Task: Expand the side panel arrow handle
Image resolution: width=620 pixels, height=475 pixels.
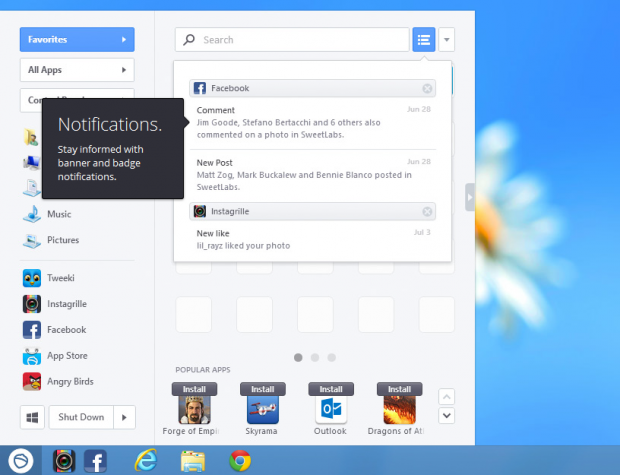Action: 470,197
